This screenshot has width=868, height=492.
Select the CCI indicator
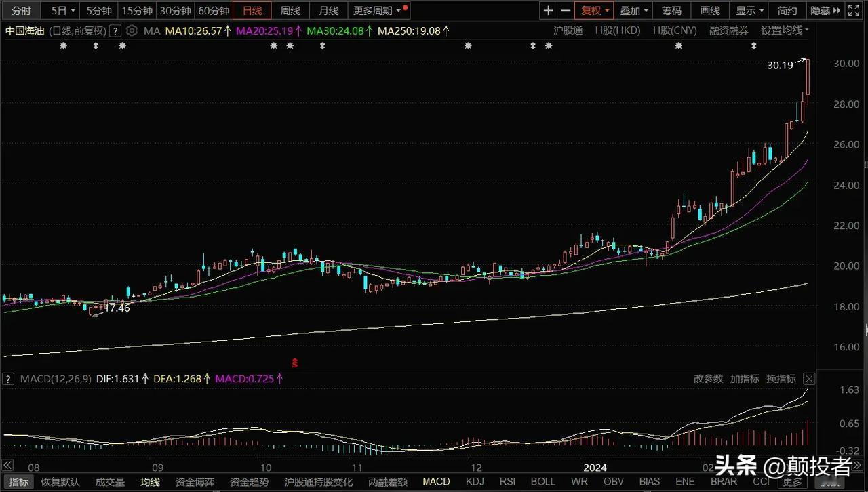[x=761, y=483]
